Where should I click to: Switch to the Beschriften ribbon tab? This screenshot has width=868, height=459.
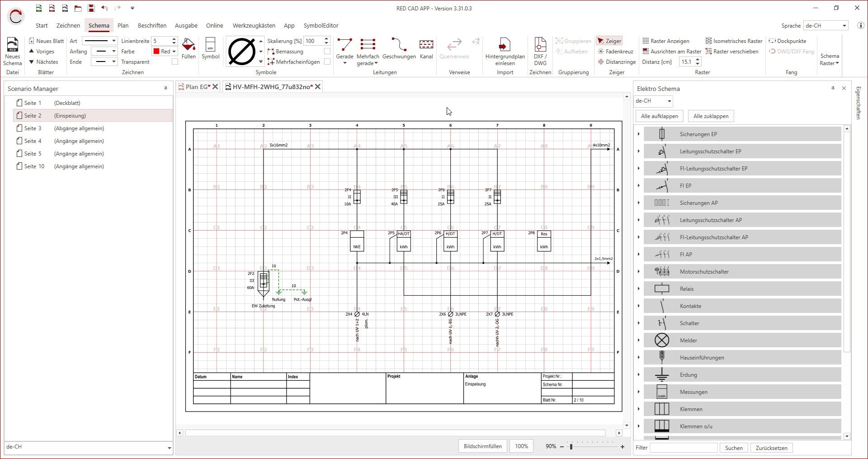152,25
